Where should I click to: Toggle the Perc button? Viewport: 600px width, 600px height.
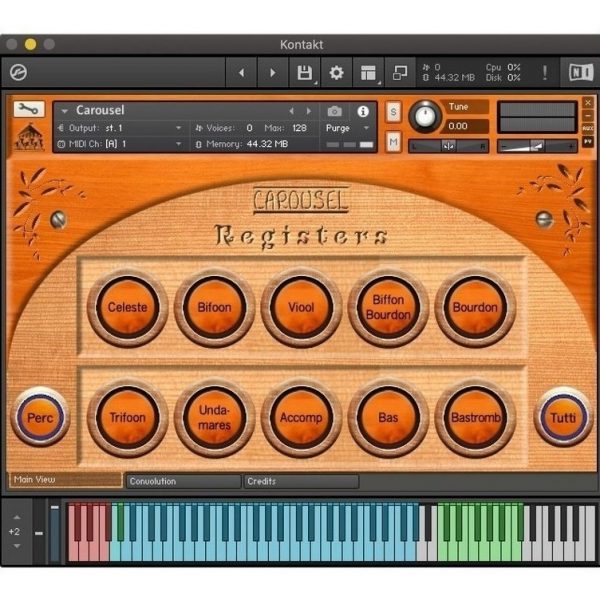click(x=40, y=417)
